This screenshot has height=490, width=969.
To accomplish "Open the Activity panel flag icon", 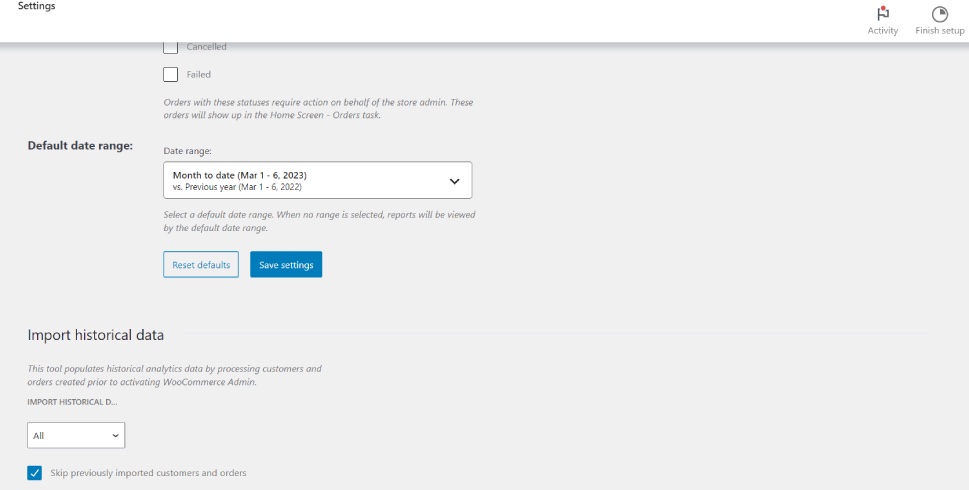I will 882,14.
